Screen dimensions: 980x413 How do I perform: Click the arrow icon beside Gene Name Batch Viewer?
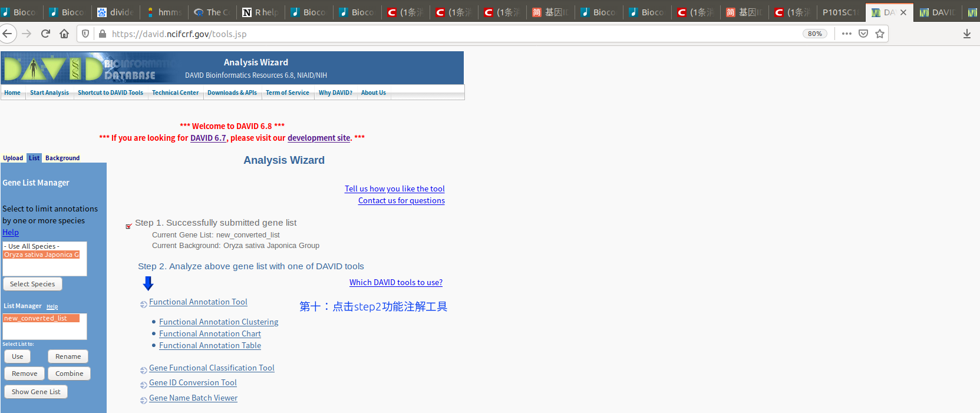pos(143,401)
